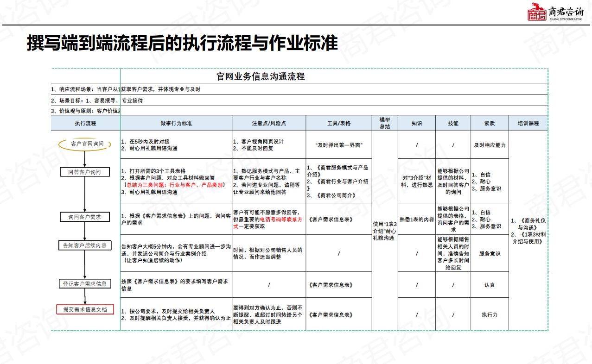The image size is (592, 364).
Task: Click 《1表3材料介绍与使用》 training course entry
Action: (x=528, y=238)
